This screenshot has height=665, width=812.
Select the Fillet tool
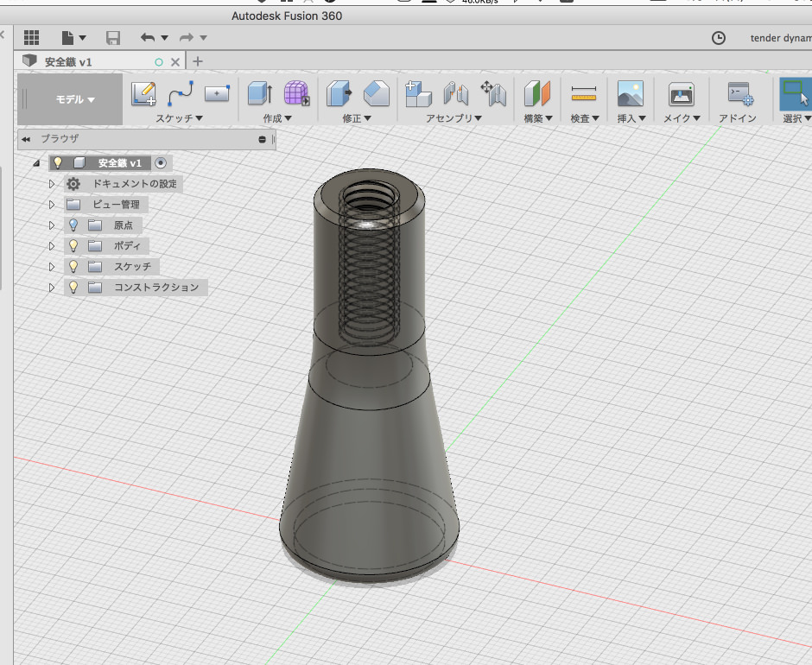(x=377, y=94)
